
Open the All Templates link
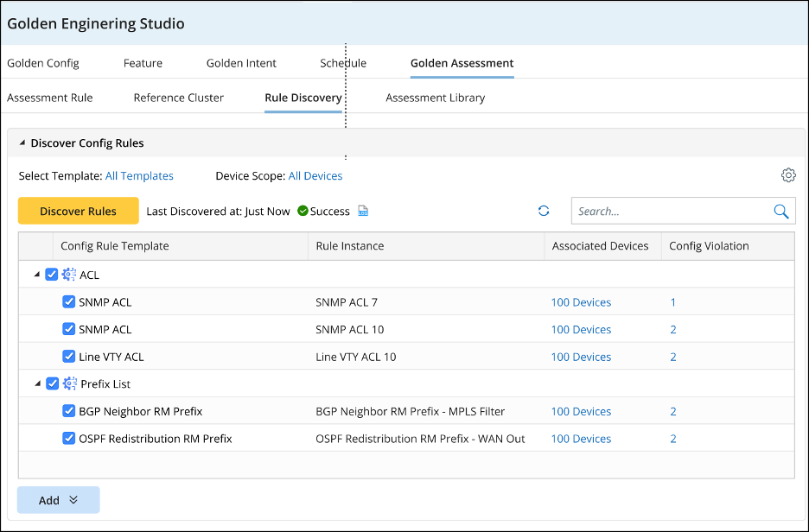pyautogui.click(x=139, y=176)
